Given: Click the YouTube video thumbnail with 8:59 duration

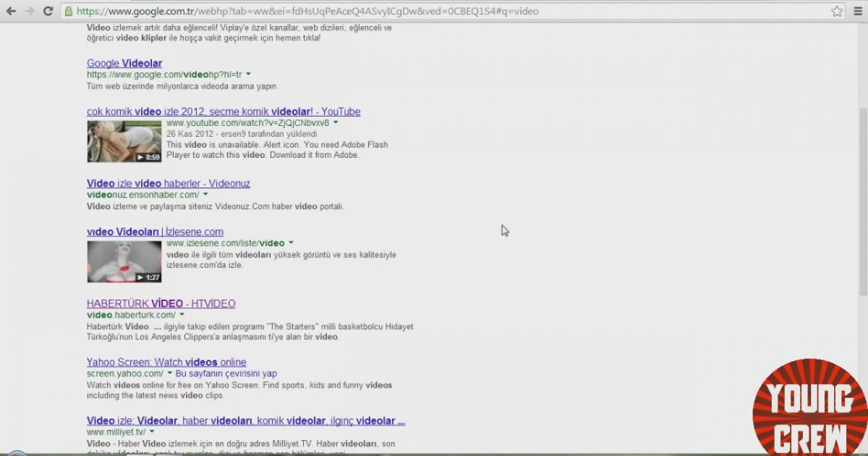Looking at the screenshot, I should tap(124, 141).
